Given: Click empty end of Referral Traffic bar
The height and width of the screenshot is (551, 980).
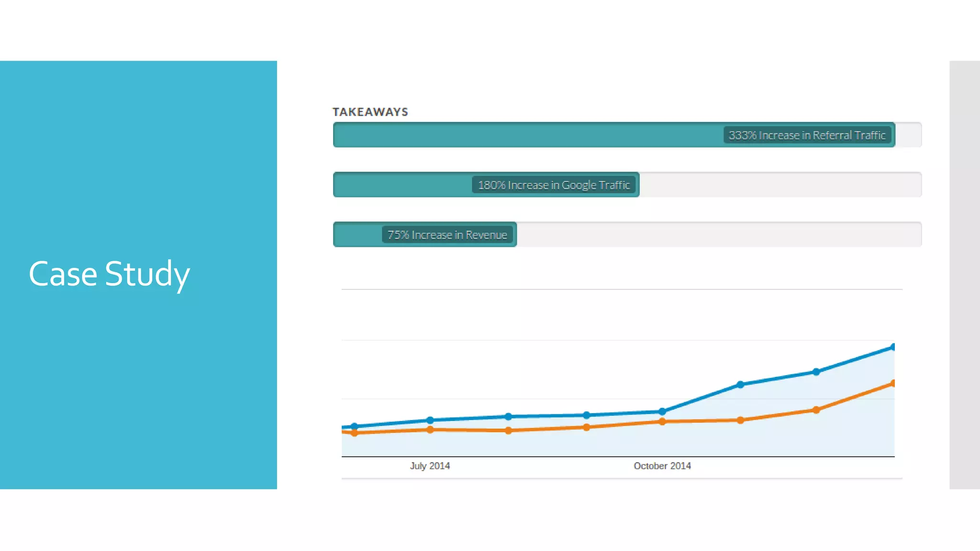Looking at the screenshot, I should click(908, 135).
